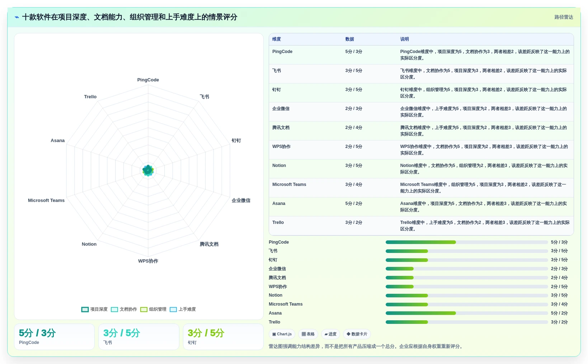Click the 钉钉 progress bar
The image size is (588, 364).
(467, 260)
